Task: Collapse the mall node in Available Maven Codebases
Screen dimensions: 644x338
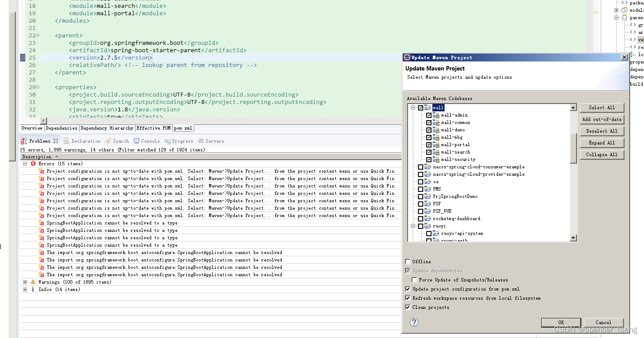Action: [413, 107]
